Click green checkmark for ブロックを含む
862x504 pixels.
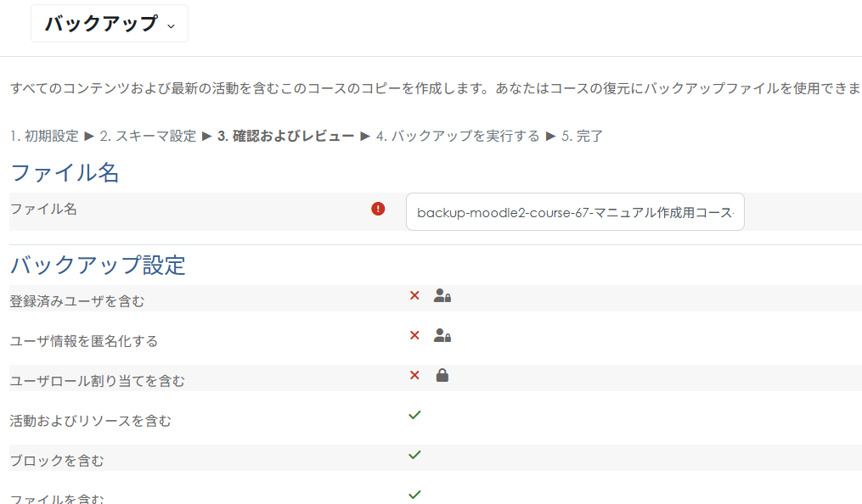click(414, 455)
